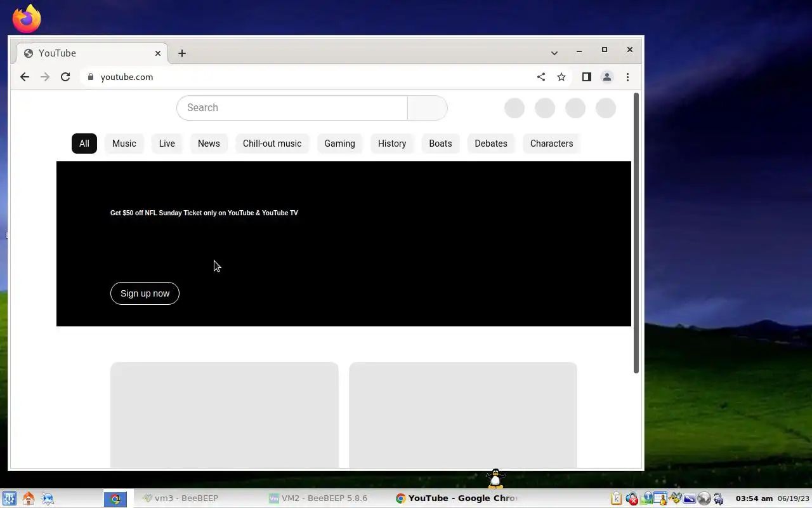The image size is (812, 508).
Task: Expand the tab search chevron
Action: coord(554,53)
